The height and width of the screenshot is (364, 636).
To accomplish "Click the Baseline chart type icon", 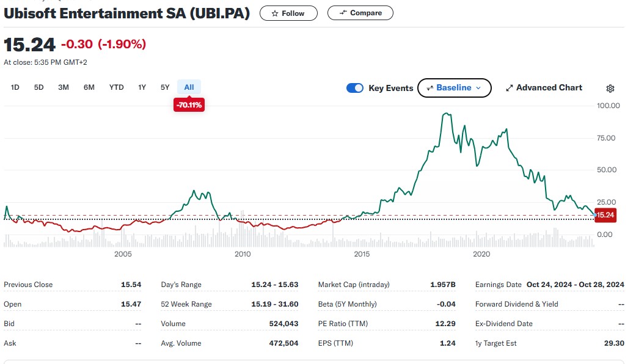I will (429, 88).
